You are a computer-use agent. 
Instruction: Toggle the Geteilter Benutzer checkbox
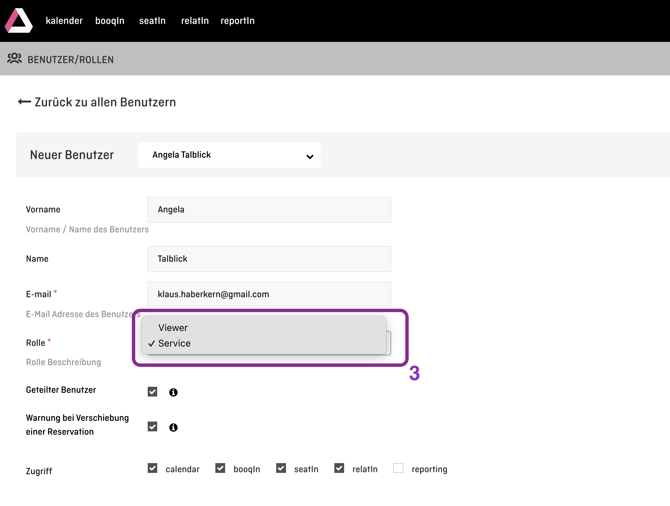152,391
